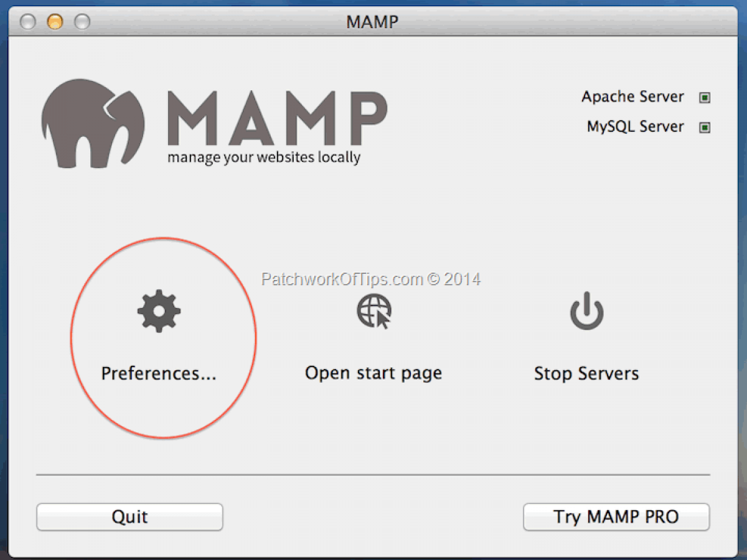Click the Apache Server status indicator
The width and height of the screenshot is (747, 560).
pos(705,98)
